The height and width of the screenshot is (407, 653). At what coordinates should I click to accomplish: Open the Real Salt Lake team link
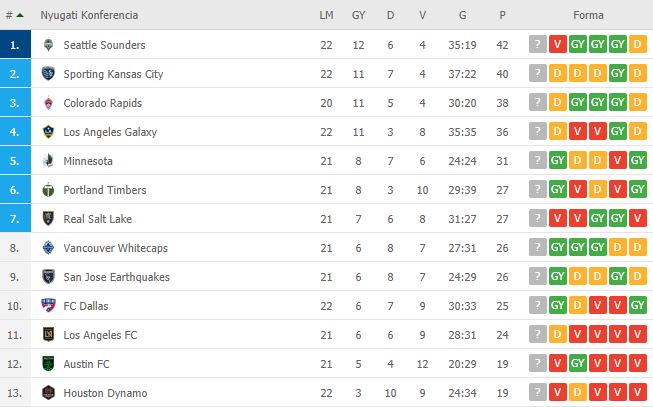pos(97,219)
